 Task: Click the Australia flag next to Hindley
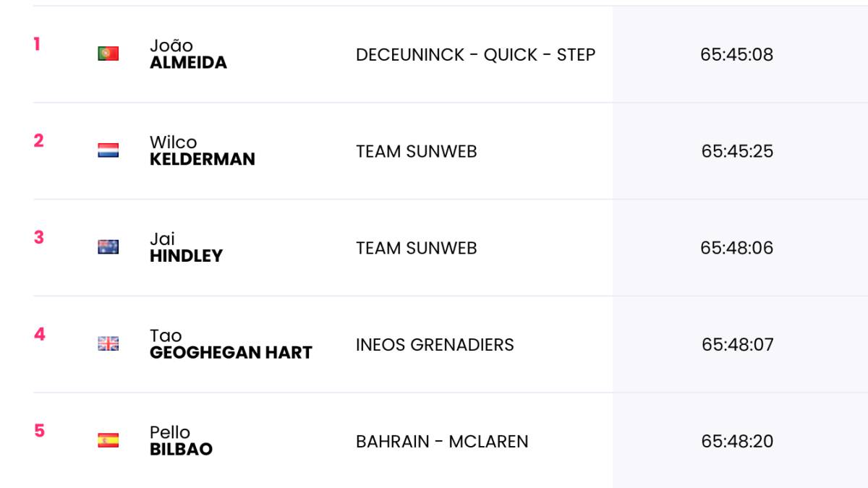coord(109,247)
